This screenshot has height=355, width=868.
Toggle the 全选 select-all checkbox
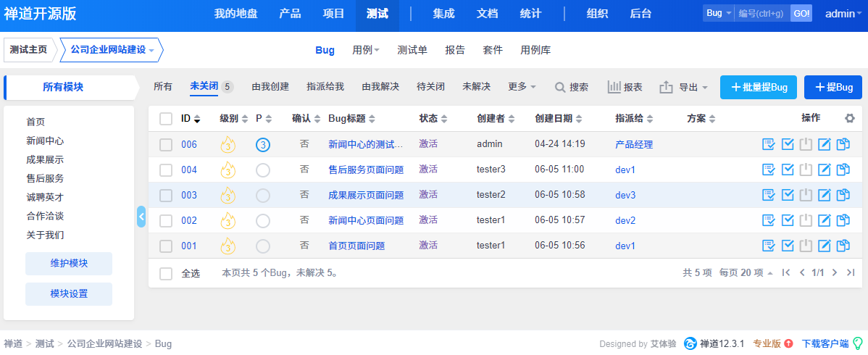point(166,273)
